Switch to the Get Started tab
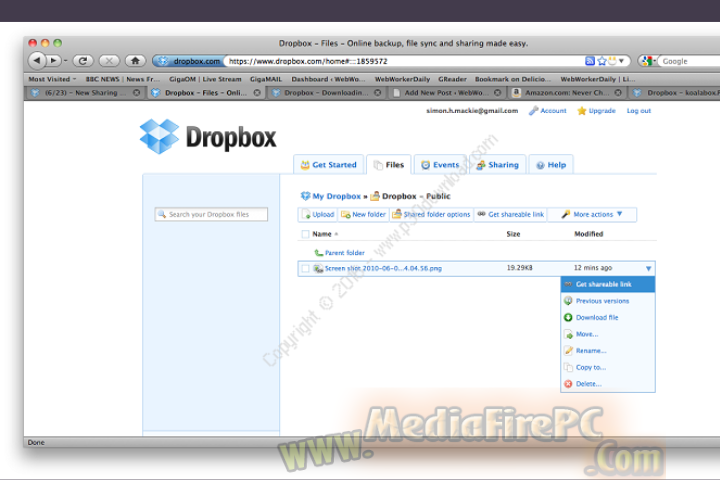The width and height of the screenshot is (720, 480). tap(328, 165)
